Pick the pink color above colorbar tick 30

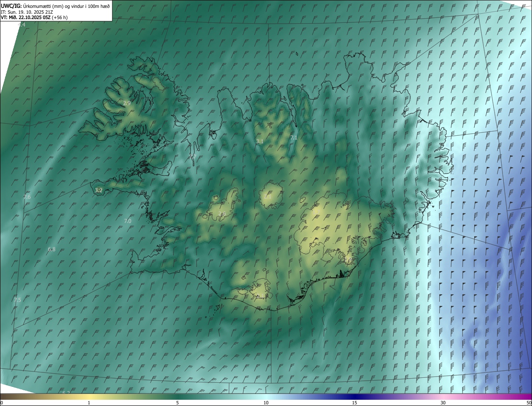click(443, 397)
